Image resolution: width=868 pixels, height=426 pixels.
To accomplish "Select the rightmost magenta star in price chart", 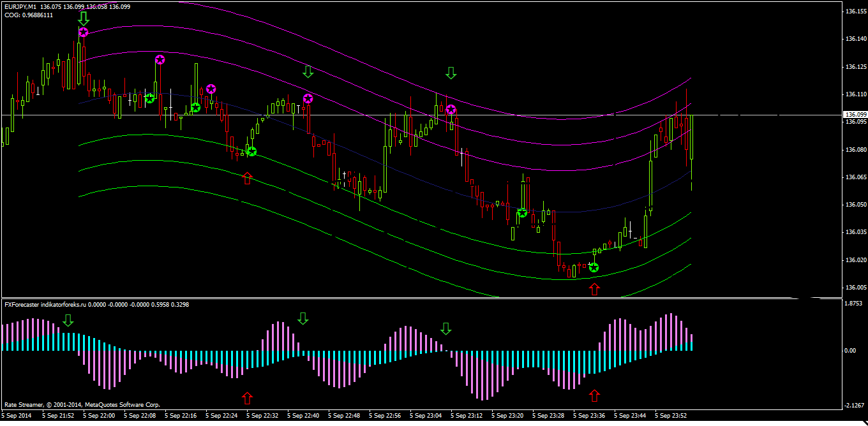I will 451,110.
